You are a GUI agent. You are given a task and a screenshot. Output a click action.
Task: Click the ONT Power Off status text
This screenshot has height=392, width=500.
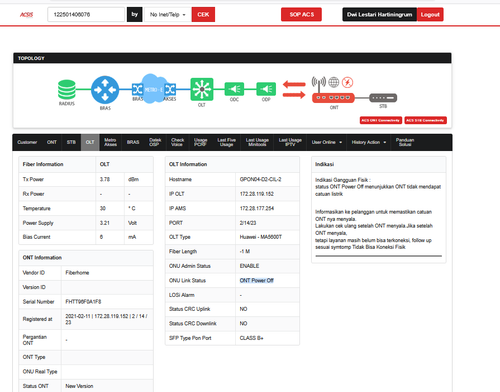(256, 281)
